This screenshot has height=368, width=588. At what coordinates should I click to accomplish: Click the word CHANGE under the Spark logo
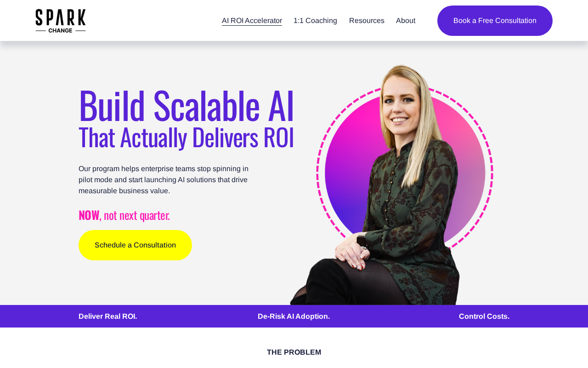coord(61,30)
